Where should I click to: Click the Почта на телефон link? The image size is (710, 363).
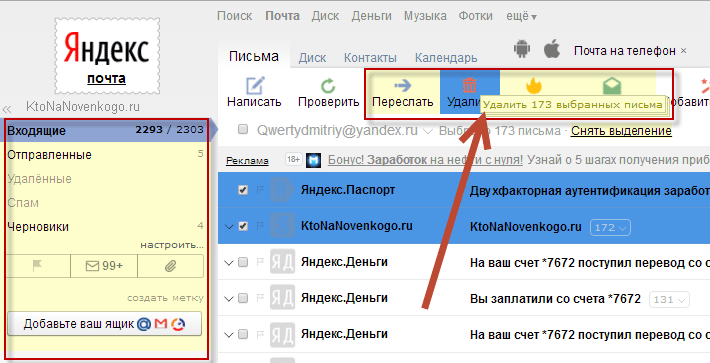[x=624, y=50]
